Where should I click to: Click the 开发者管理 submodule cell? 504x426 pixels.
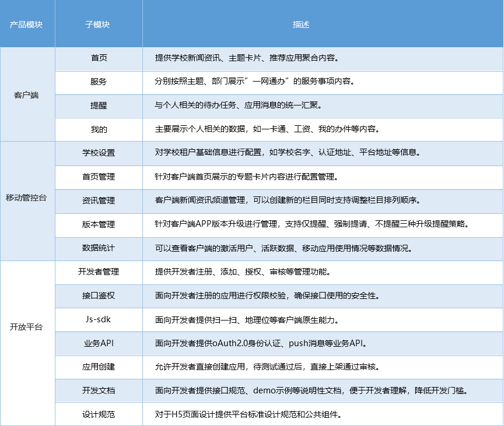click(99, 272)
